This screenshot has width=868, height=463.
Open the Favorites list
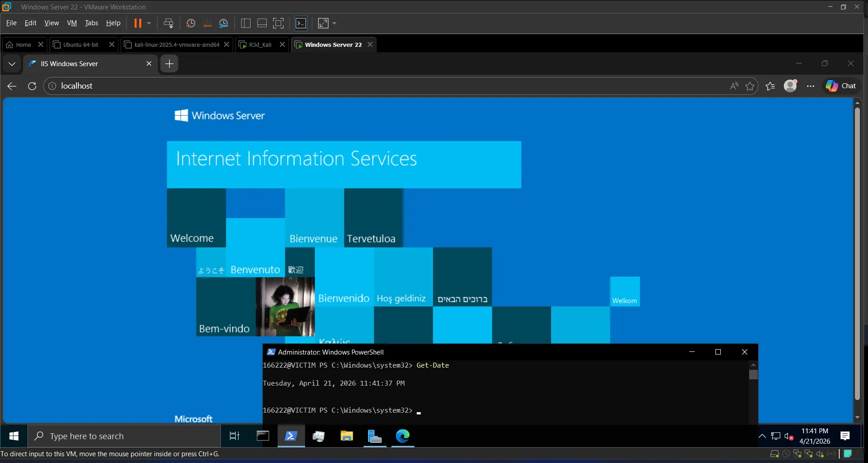coord(770,86)
